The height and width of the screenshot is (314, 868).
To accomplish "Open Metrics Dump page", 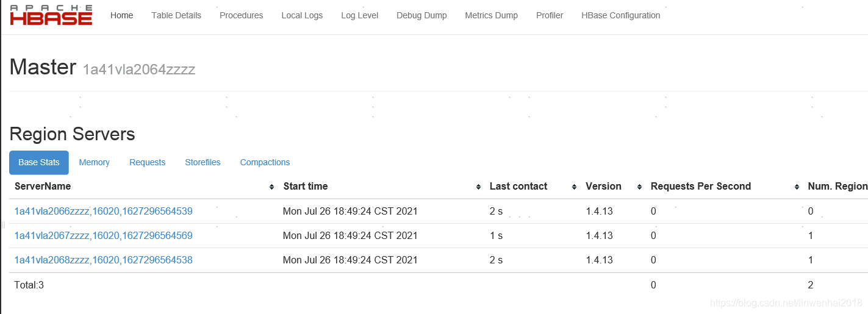I will point(491,15).
